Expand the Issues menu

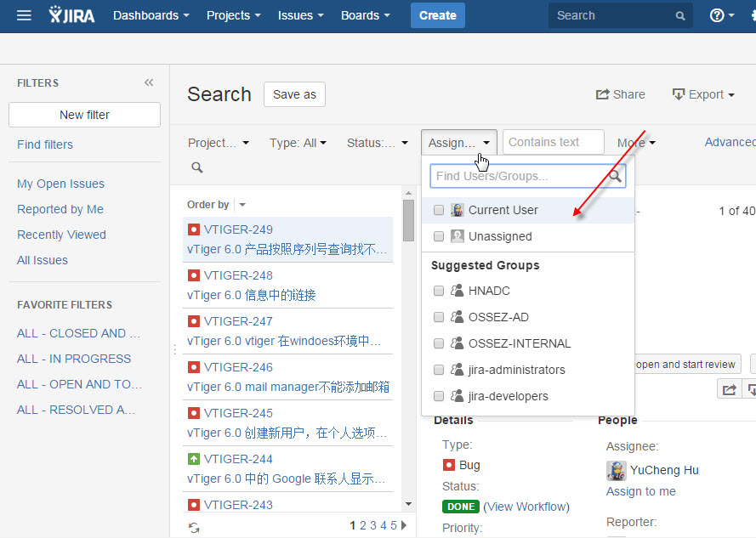[300, 15]
